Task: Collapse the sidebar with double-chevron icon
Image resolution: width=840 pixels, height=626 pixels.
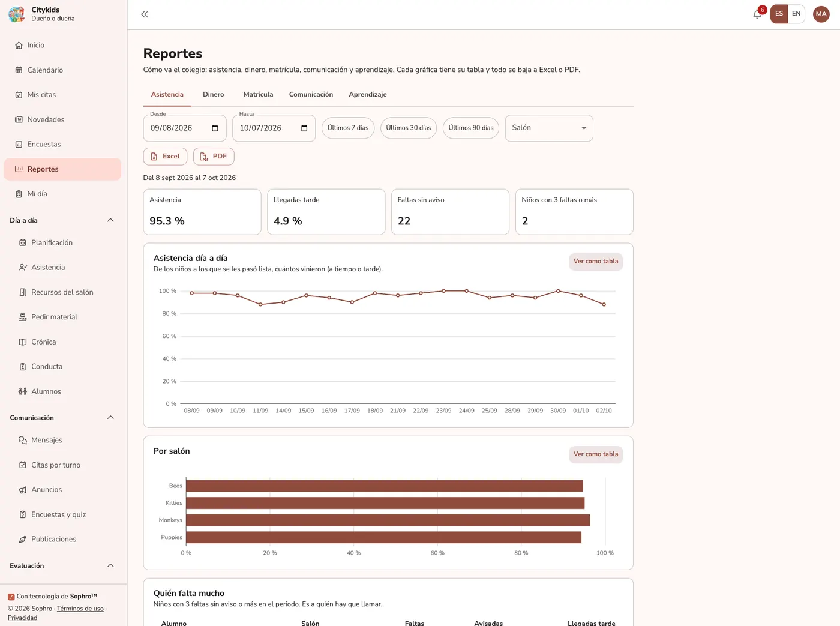Action: point(145,14)
